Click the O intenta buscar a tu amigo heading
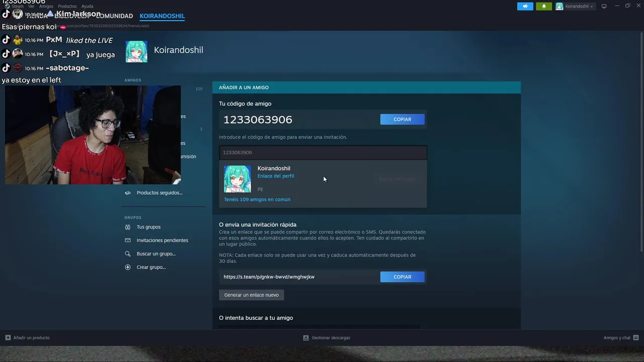 click(x=256, y=318)
